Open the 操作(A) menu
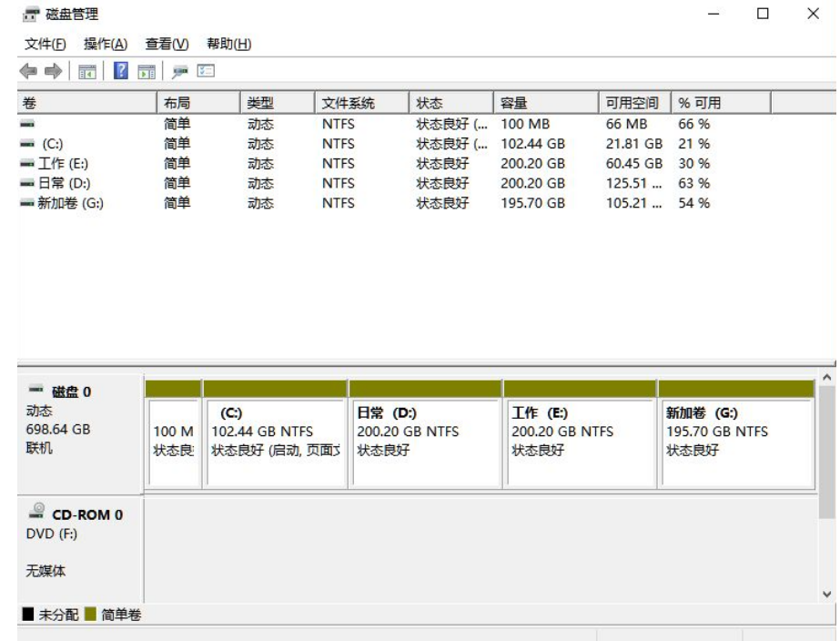 pyautogui.click(x=105, y=44)
